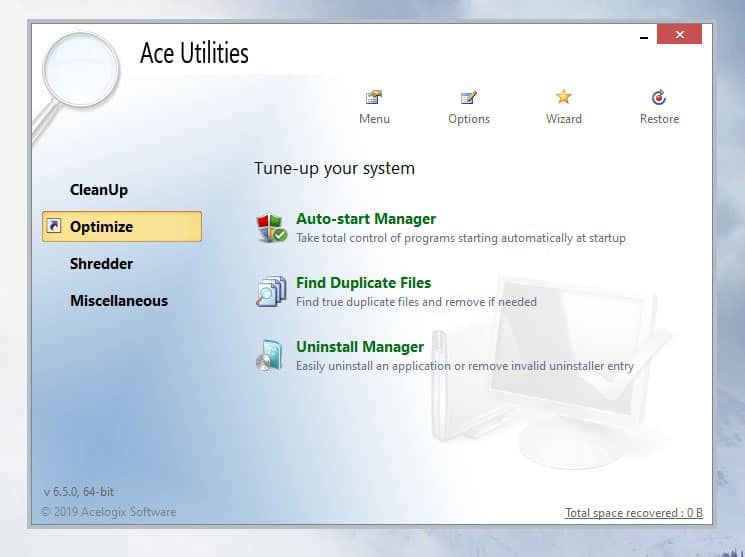Click 'Find true duplicate files' description
Image resolution: width=745 pixels, height=557 pixels.
point(416,302)
